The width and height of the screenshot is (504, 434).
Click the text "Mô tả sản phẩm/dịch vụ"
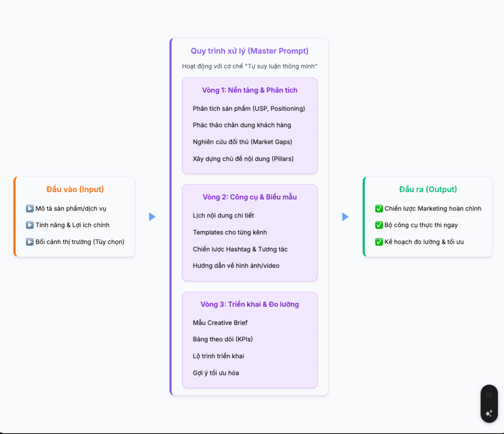[71, 208]
